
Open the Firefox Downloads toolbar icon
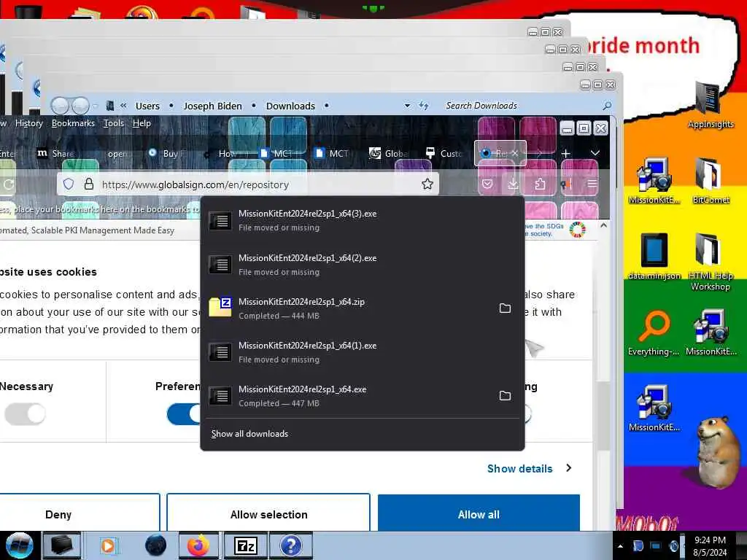[513, 184]
